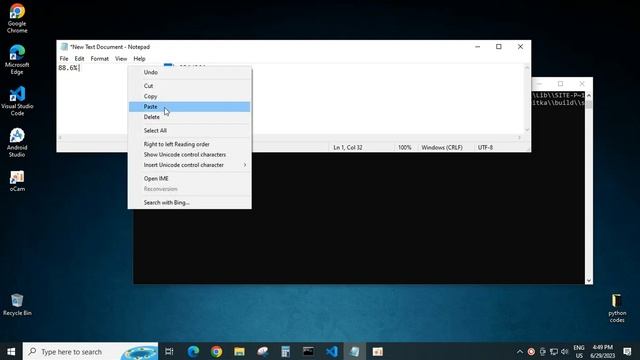Open the Notepad Edit menu
The width and height of the screenshot is (640, 360).
click(79, 59)
